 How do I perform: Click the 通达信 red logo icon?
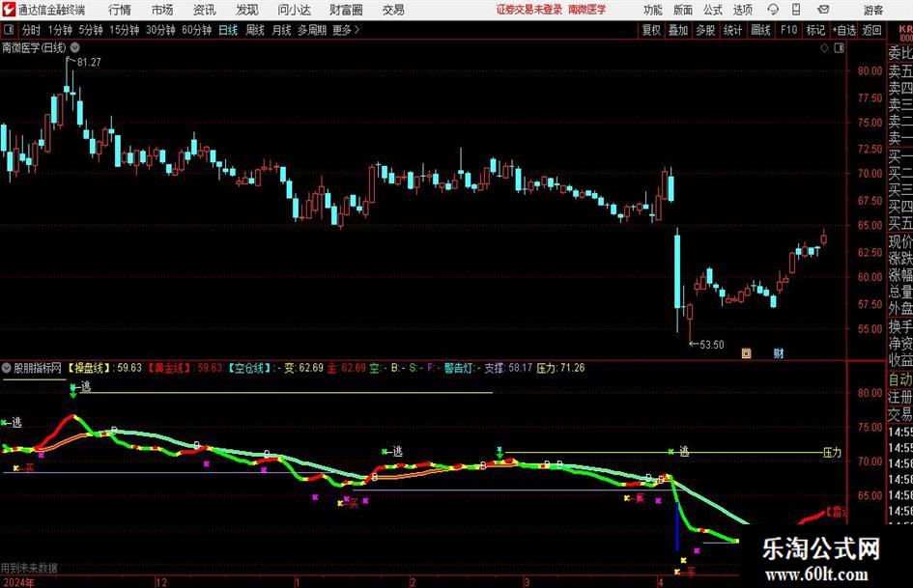(9, 10)
